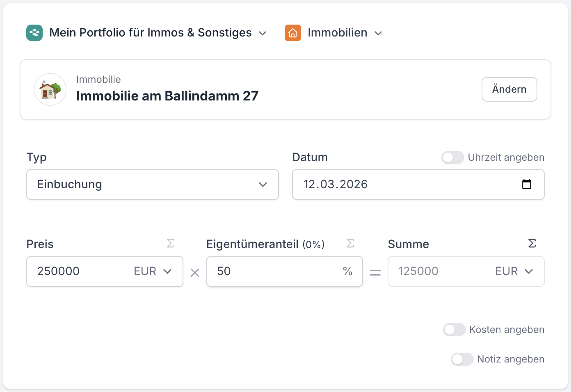
Task: Turn on Kosten angeben switch
Action: click(454, 330)
